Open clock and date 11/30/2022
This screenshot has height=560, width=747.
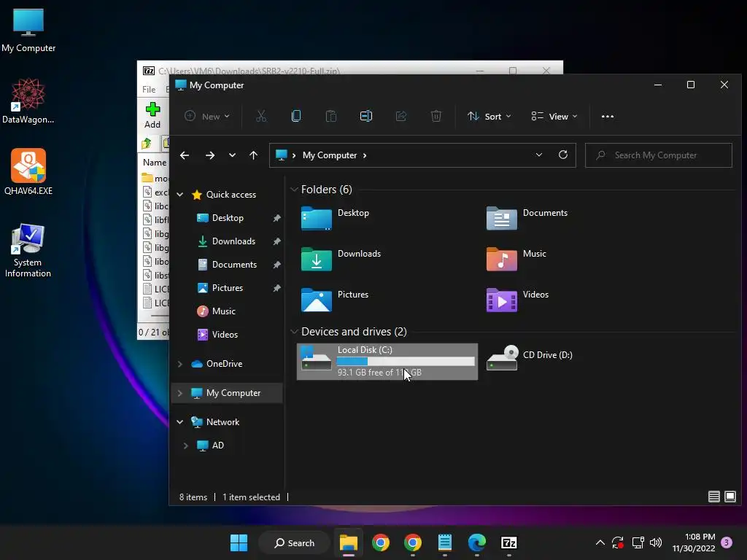[694, 542]
